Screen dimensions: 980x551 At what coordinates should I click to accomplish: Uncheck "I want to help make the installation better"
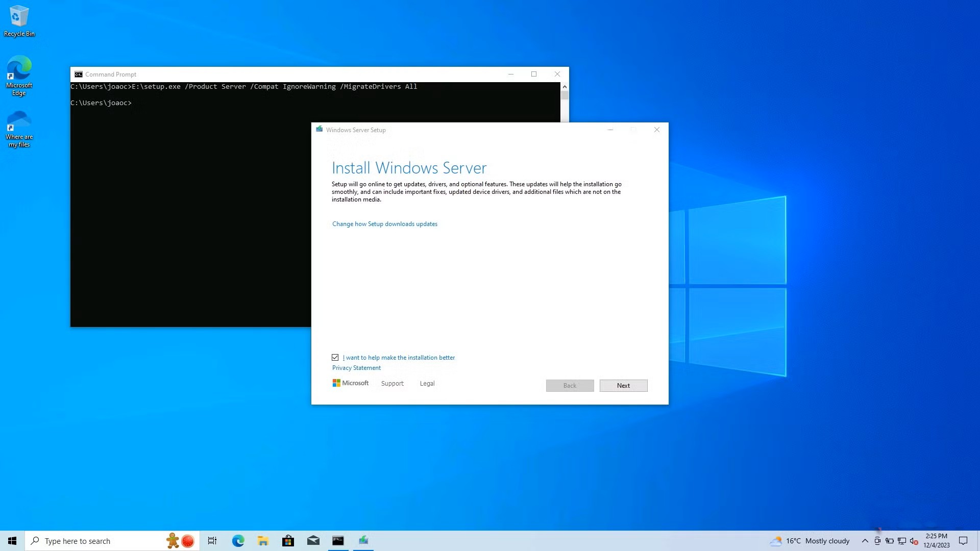335,357
